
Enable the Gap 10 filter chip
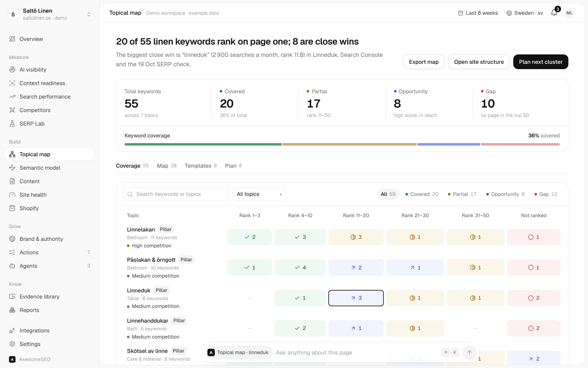(x=546, y=194)
